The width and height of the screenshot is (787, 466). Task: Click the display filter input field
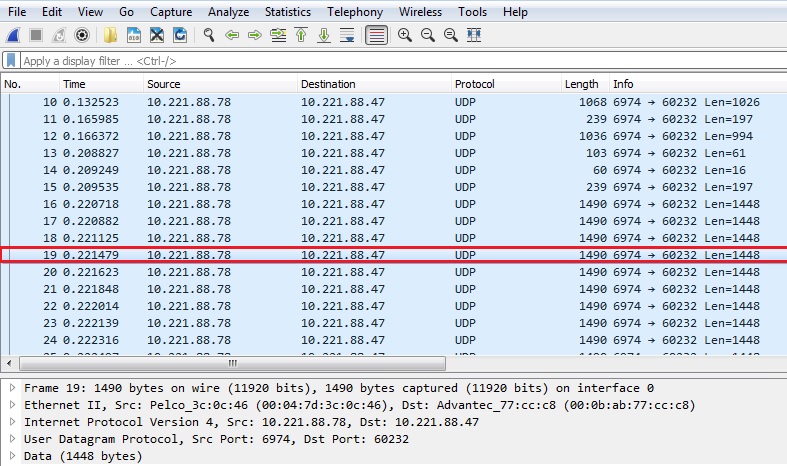pyautogui.click(x=400, y=61)
